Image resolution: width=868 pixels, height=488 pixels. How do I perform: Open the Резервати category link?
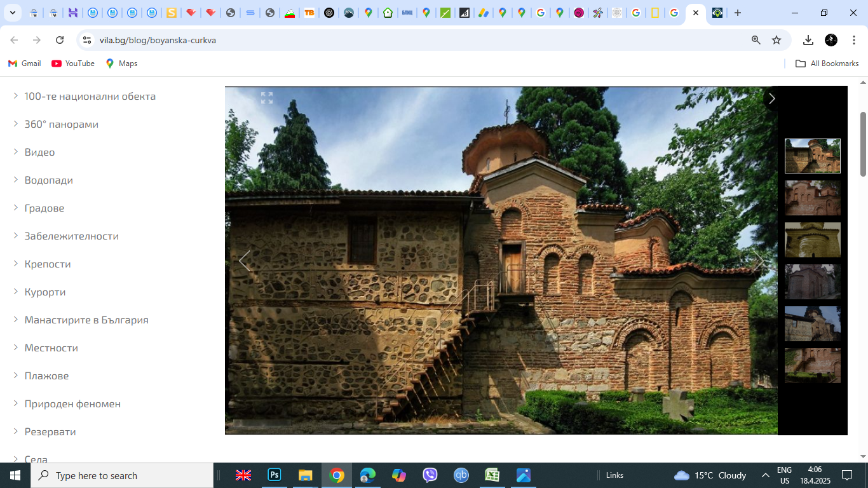(50, 431)
